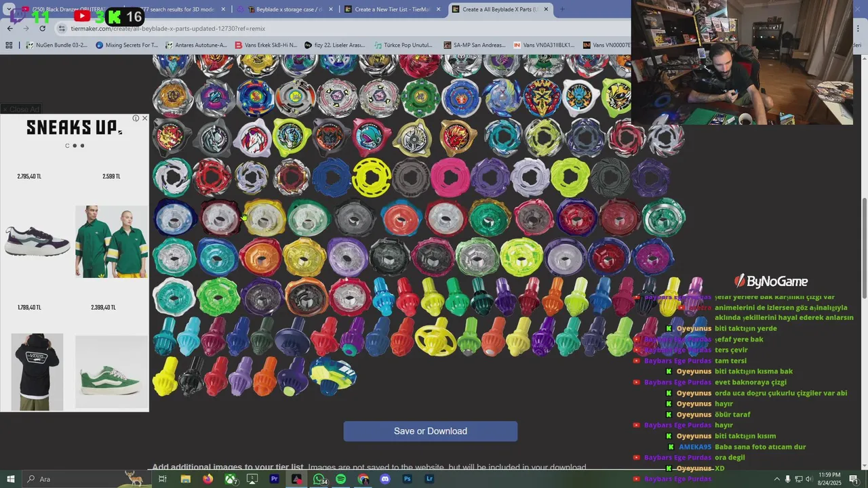Open the Windows notification center

coord(854,479)
